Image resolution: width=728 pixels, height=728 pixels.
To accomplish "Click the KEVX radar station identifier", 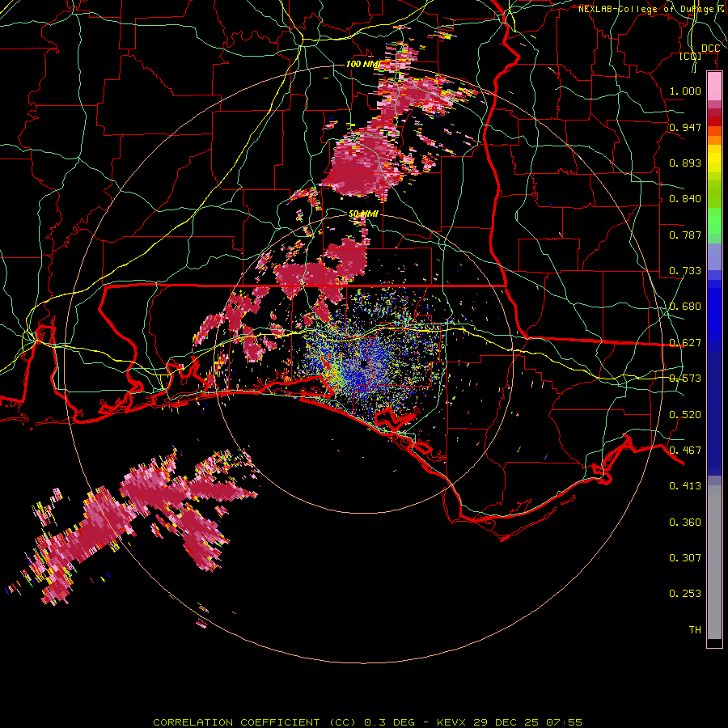I will 452,722.
